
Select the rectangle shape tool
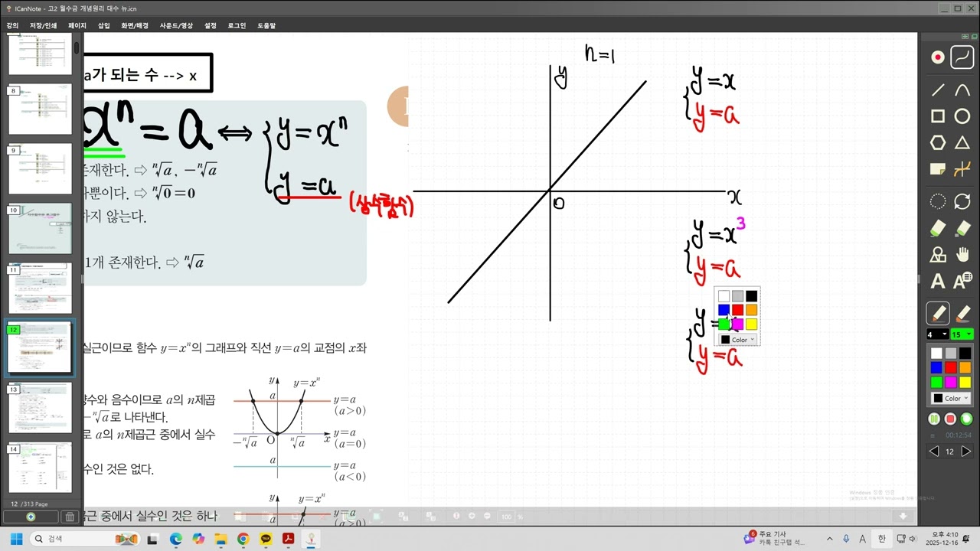[937, 116]
